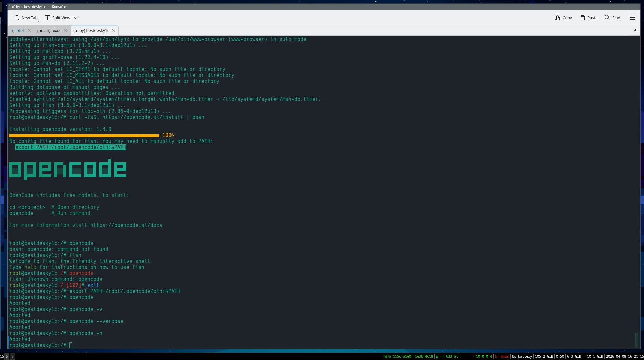Expand the Split View dropdown chevron
This screenshot has height=360, width=644.
click(76, 18)
